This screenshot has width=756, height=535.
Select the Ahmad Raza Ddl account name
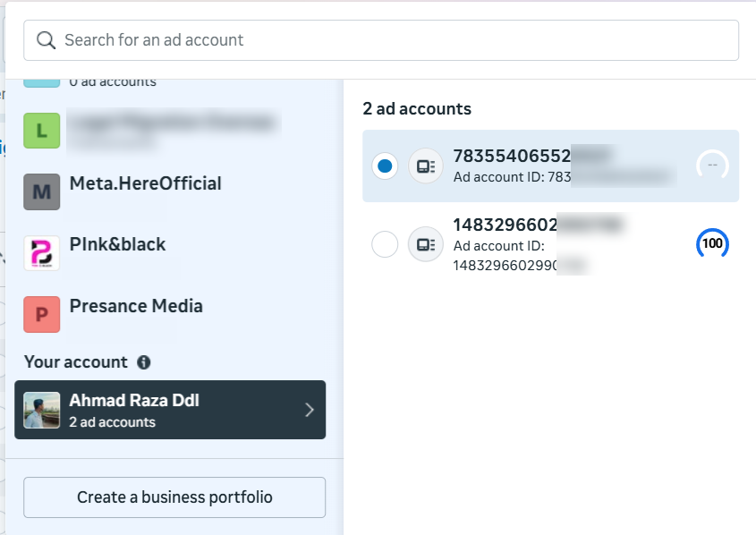pos(134,401)
